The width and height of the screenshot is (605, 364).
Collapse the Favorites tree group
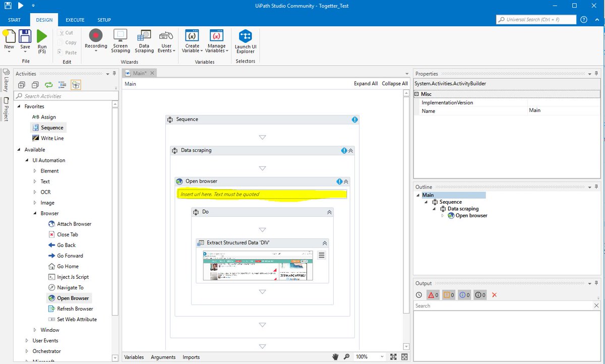click(x=19, y=106)
